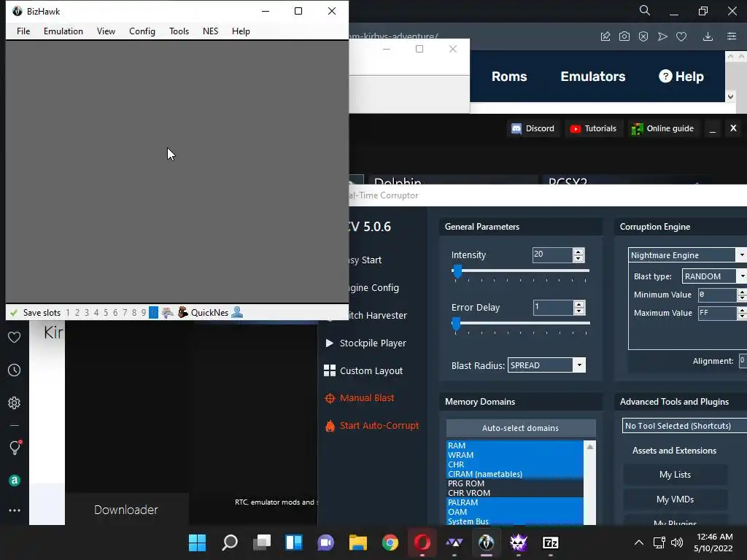This screenshot has height=560, width=747.
Task: Click the green 'a' icon in Opera sidebar
Action: [x=15, y=481]
